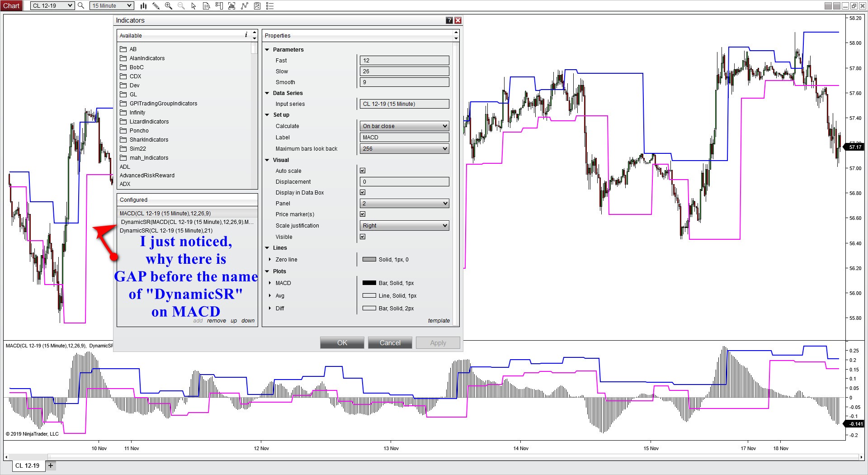Screen dimensions: 868x475
Task: Select the AdvancedRiskReward indicator
Action: point(147,175)
